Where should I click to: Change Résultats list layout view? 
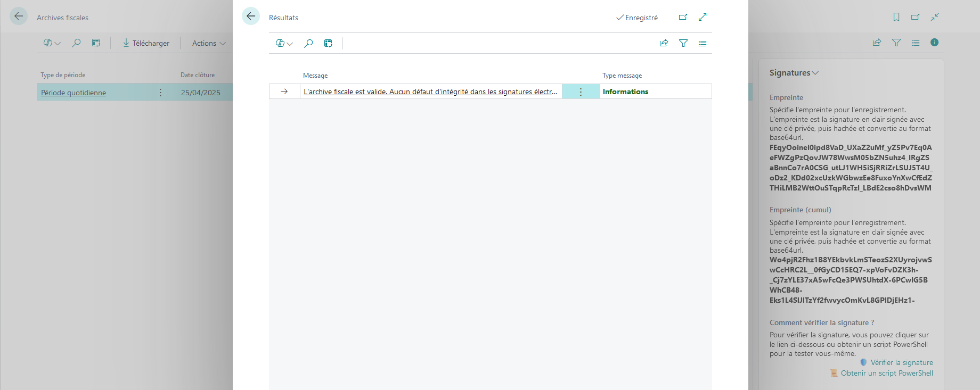coord(703,43)
